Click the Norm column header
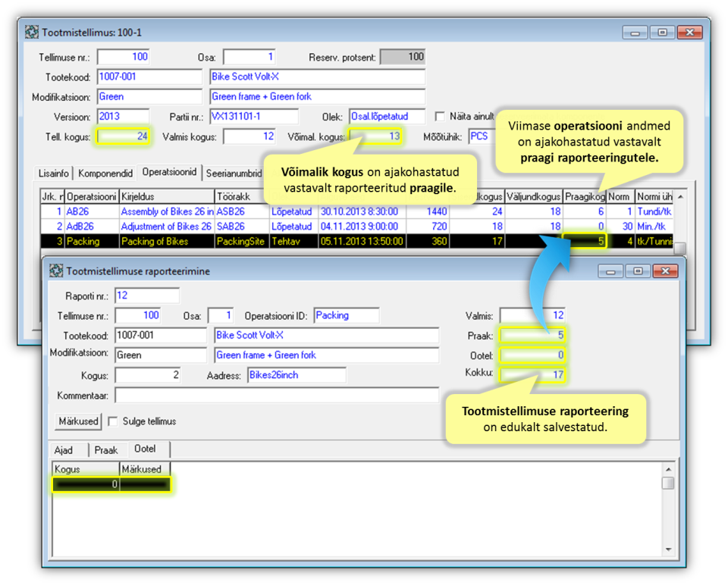 coord(620,197)
